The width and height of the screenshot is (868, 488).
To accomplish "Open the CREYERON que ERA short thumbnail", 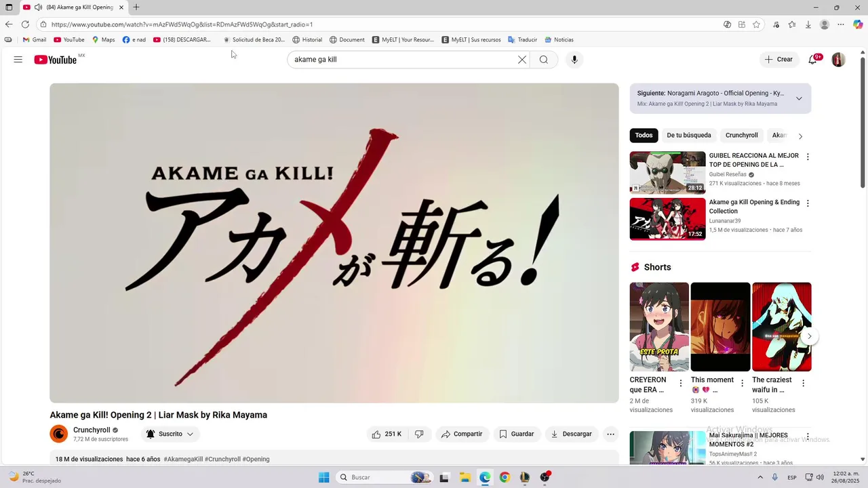I will (659, 327).
